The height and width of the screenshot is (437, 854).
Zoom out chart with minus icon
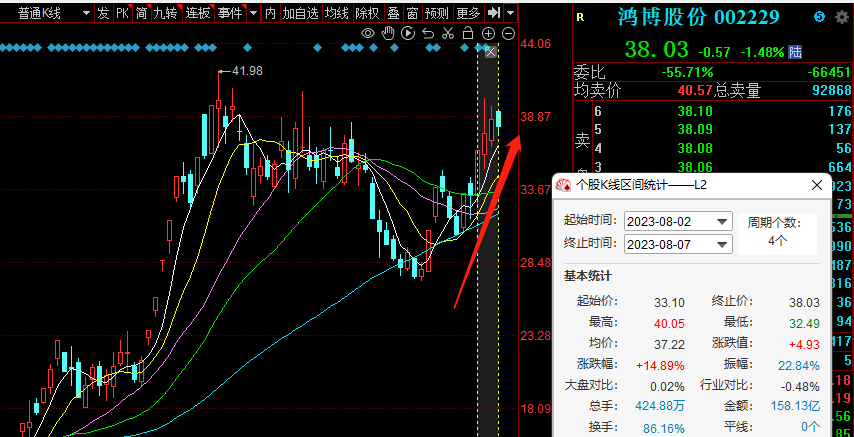pyautogui.click(x=508, y=33)
